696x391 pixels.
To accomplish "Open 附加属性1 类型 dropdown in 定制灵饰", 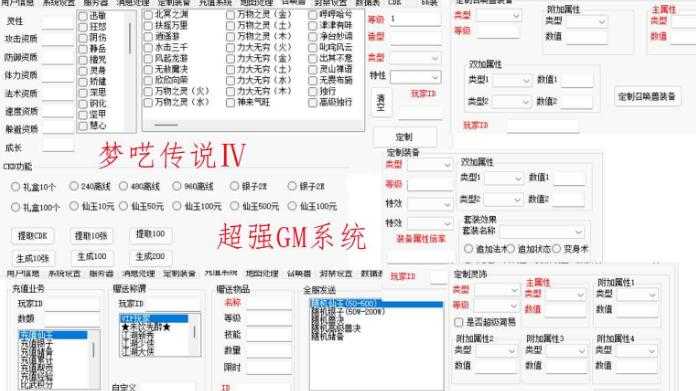I will pos(637,294).
